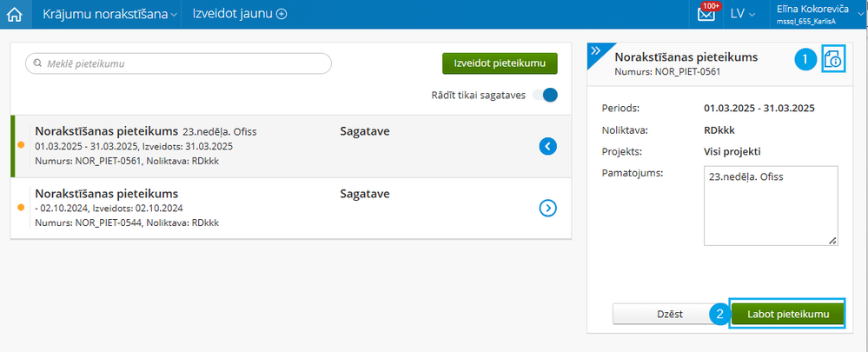Click the Labot pieteikumu button
Viewport: 868px width, 352px height.
788,315
